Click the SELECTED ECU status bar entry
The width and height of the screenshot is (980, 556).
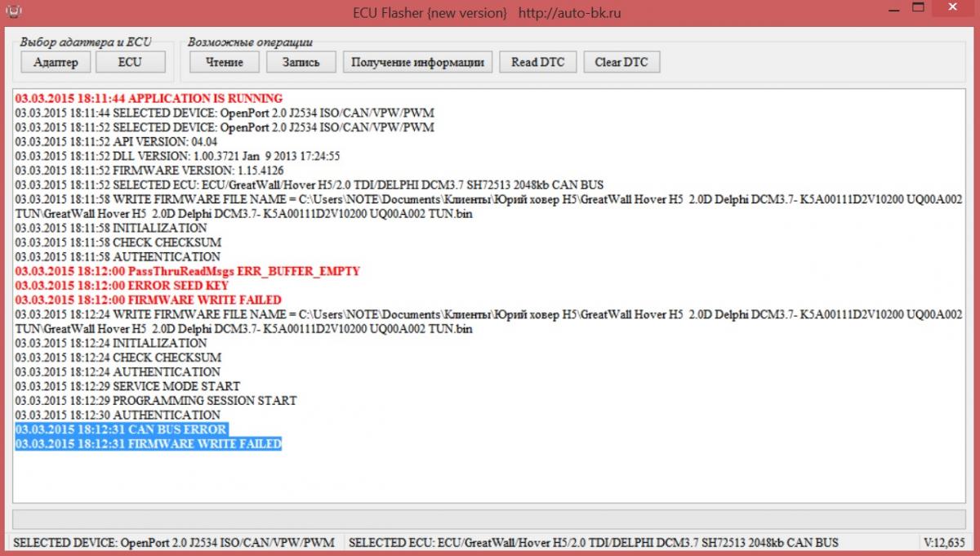(593, 542)
